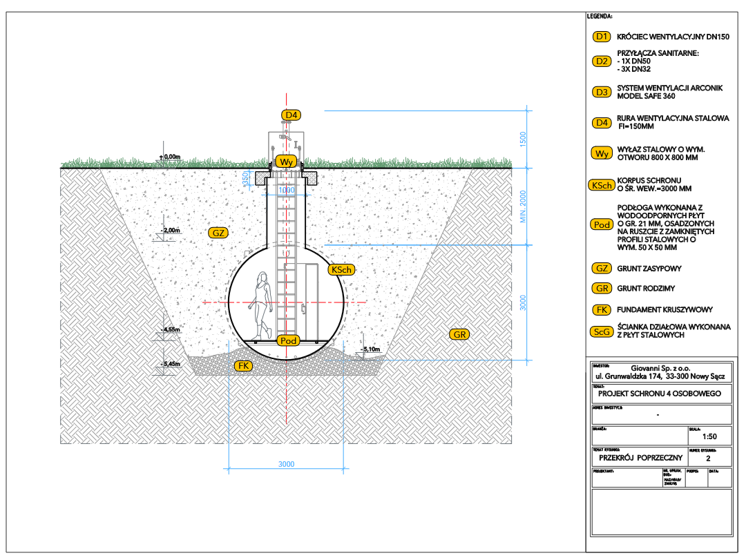
Task: Click the ScG partition wall legend tag
Action: (x=602, y=332)
